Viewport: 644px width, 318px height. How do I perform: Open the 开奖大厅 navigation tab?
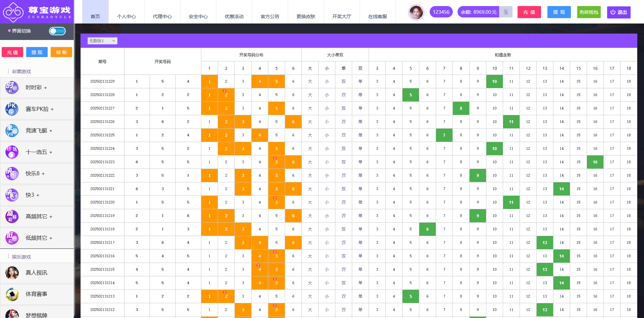point(341,16)
